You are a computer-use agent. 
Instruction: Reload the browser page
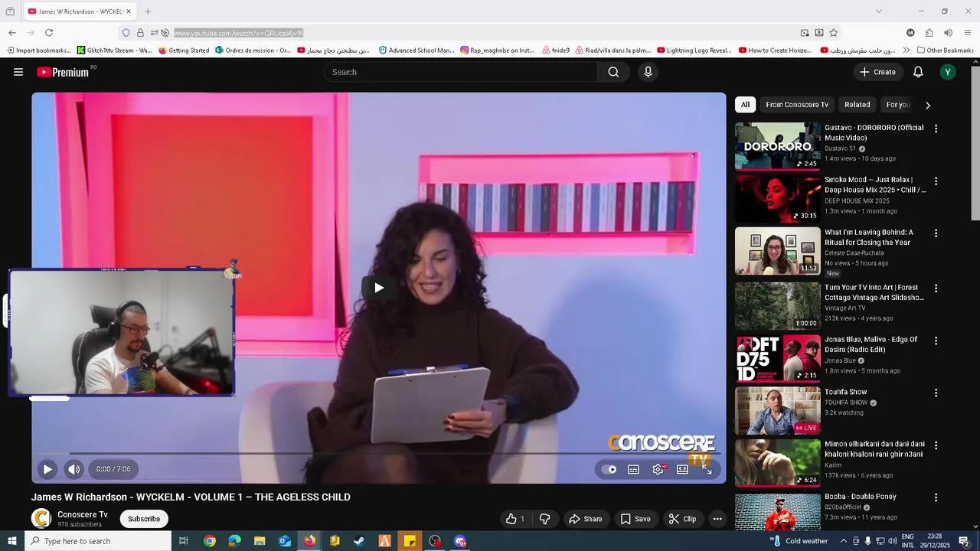49,33
